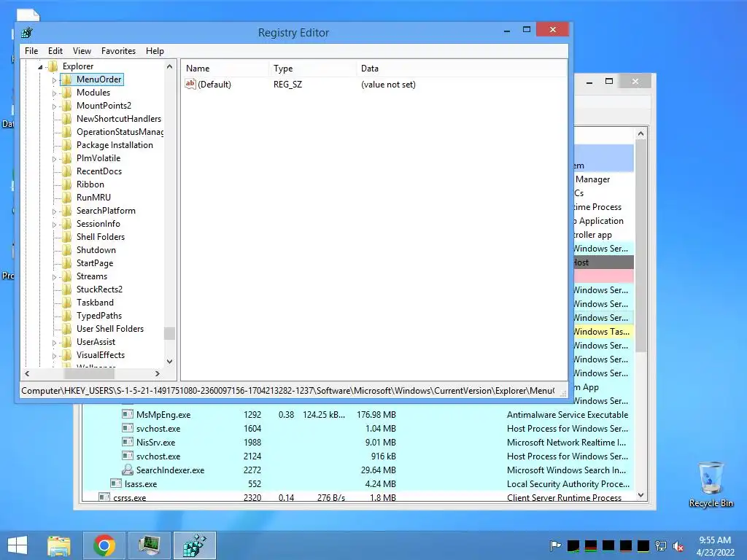The width and height of the screenshot is (747, 560).
Task: Select the (Default) value name
Action: [x=214, y=85]
